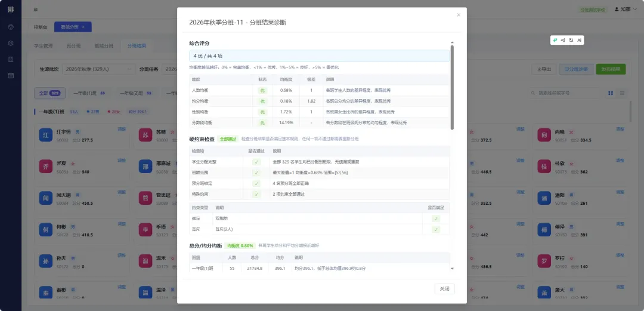Click the 4 优 / 共 4 项 score banner
Image resolution: width=644 pixels, height=311 pixels.
pyautogui.click(x=319, y=56)
